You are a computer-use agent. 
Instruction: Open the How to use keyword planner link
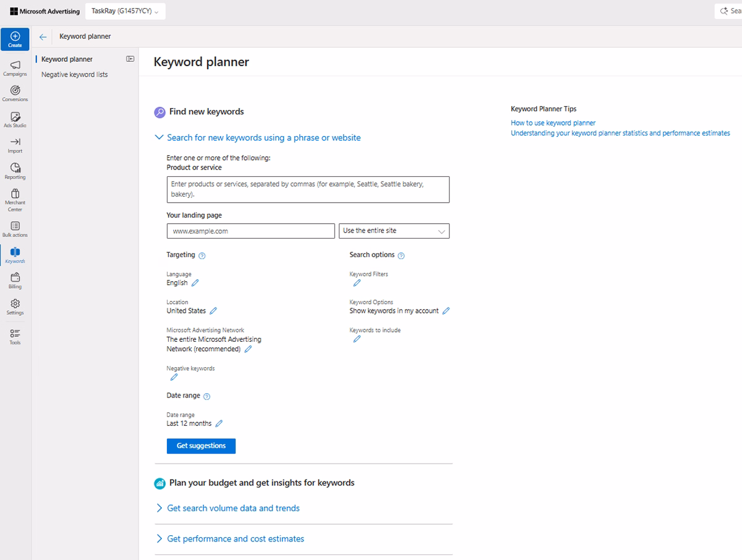click(553, 122)
